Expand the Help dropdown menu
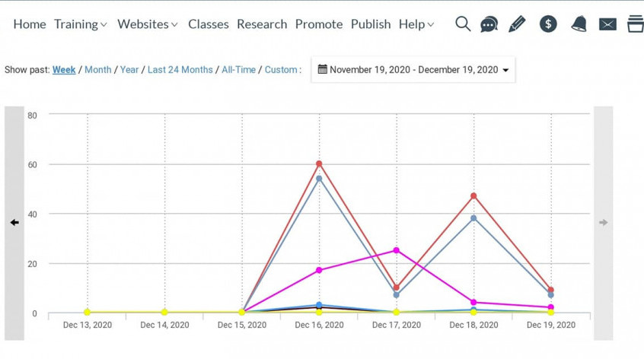644x359 pixels. pos(416,24)
